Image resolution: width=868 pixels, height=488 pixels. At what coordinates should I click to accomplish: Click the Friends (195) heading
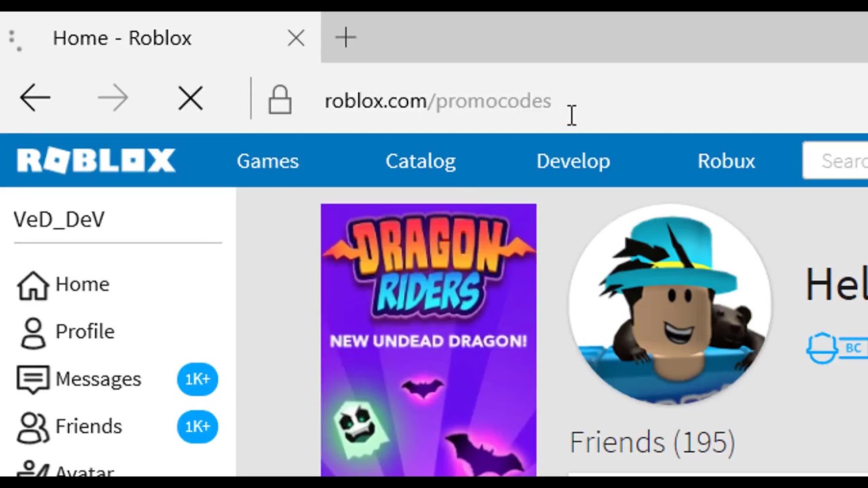tap(652, 442)
